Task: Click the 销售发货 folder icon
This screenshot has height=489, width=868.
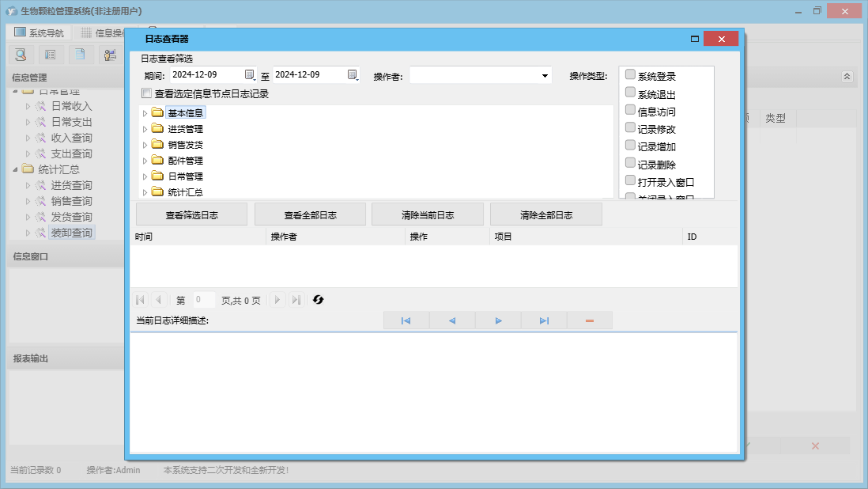Action: coord(158,145)
